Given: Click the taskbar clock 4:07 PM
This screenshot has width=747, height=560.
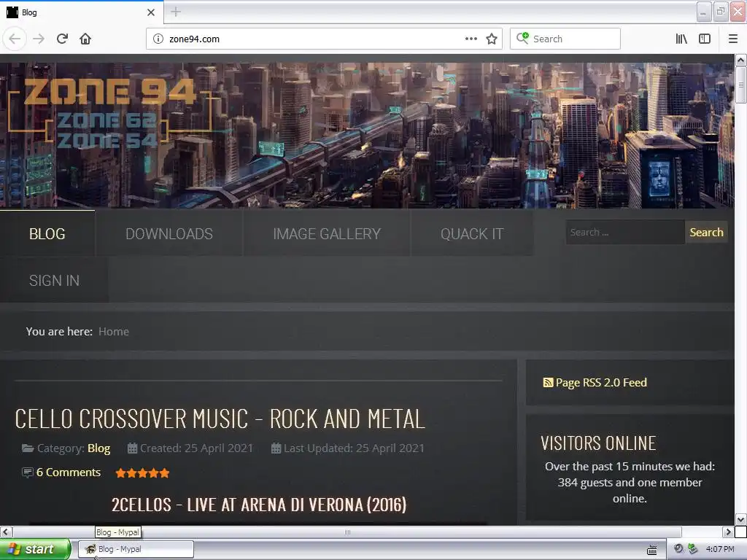Looking at the screenshot, I should click(720, 549).
